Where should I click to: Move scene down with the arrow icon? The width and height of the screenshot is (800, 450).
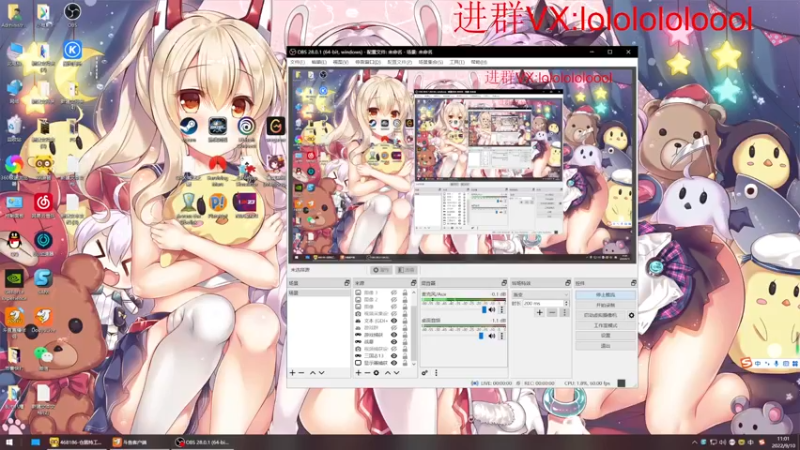point(321,373)
